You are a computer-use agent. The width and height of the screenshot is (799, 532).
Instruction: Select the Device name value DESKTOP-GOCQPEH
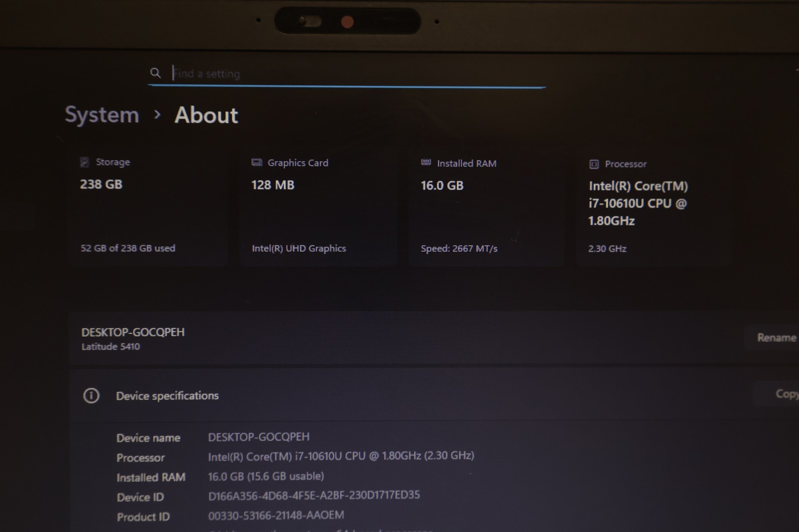coord(259,437)
